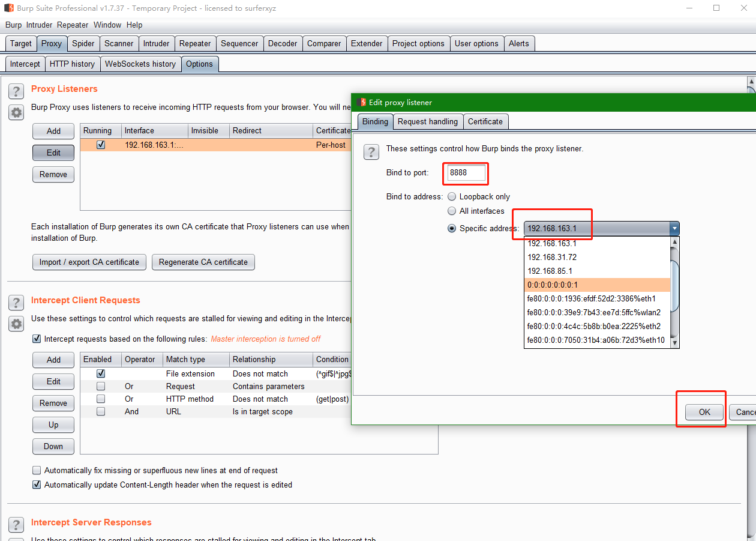Switch to the Intercept sub-tab

pyautogui.click(x=25, y=64)
